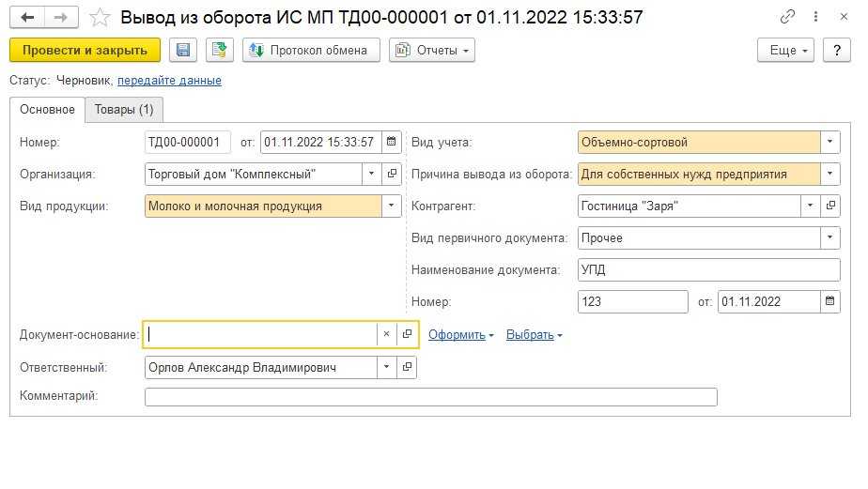The width and height of the screenshot is (868, 489).
Task: Open the Причина вывода из оборота dropdown
Action: tap(830, 175)
